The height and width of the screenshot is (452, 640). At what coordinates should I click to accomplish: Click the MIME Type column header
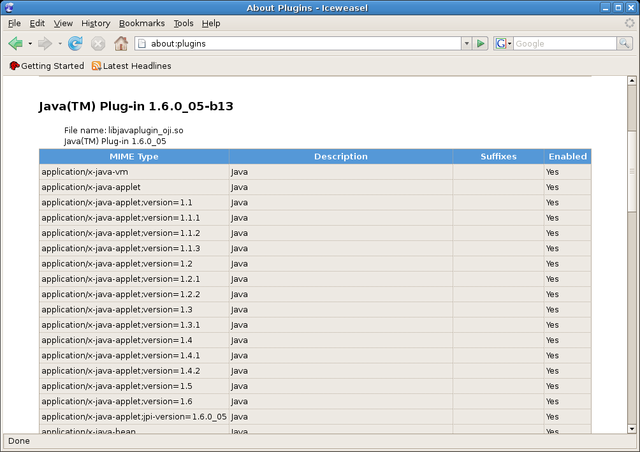tap(134, 156)
